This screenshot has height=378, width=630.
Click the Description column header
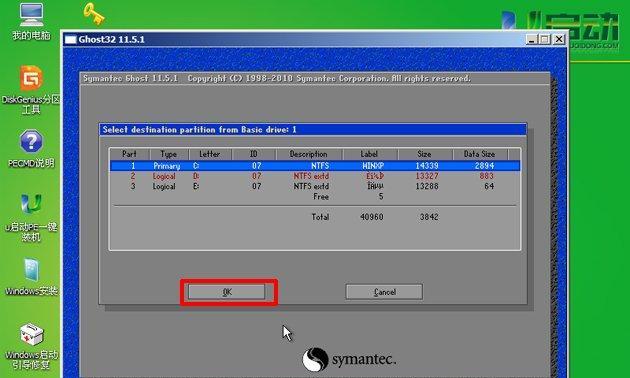point(309,154)
